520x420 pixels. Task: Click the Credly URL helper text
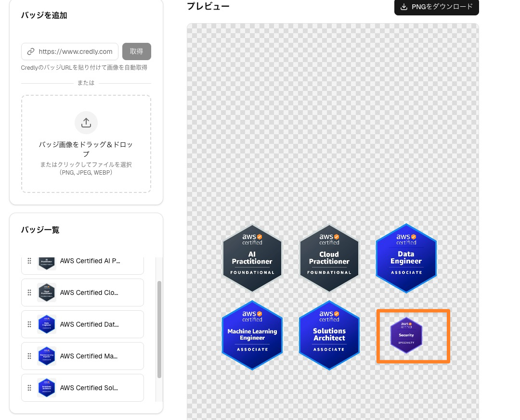click(84, 68)
